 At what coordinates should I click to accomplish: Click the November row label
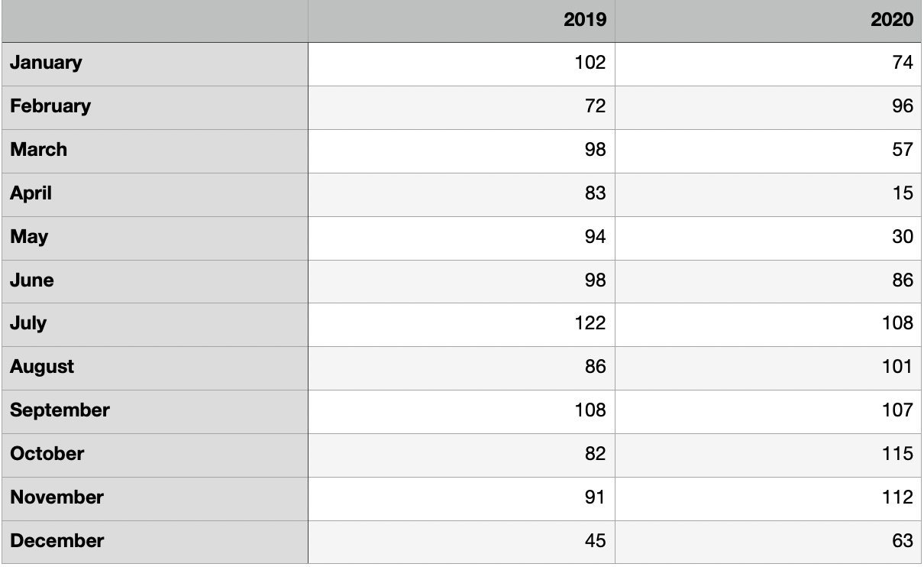[x=154, y=499]
